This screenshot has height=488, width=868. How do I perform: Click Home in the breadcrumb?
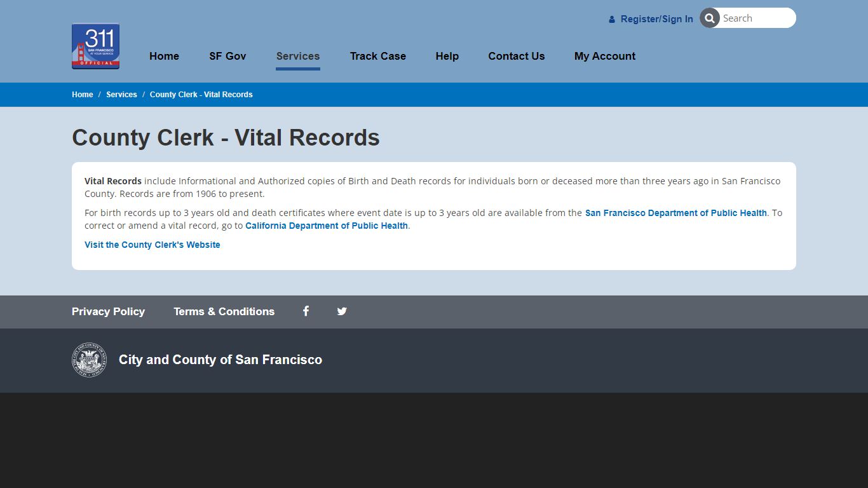(83, 95)
